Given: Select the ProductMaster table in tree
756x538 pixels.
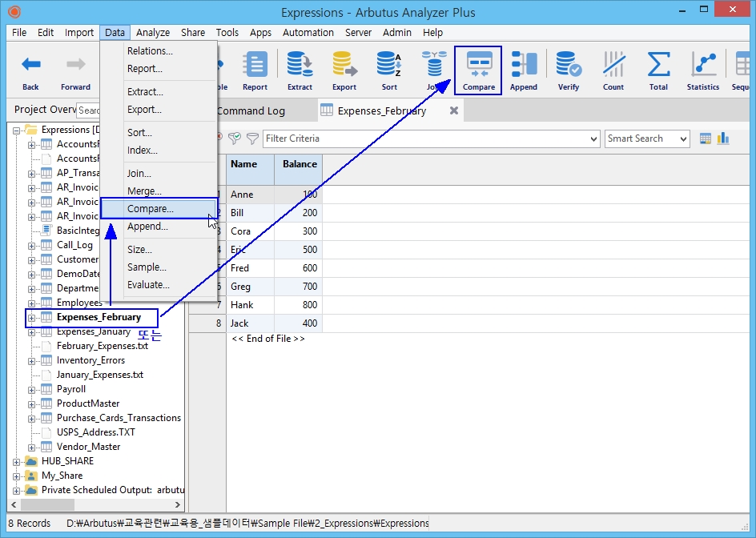Looking at the screenshot, I should (x=88, y=403).
